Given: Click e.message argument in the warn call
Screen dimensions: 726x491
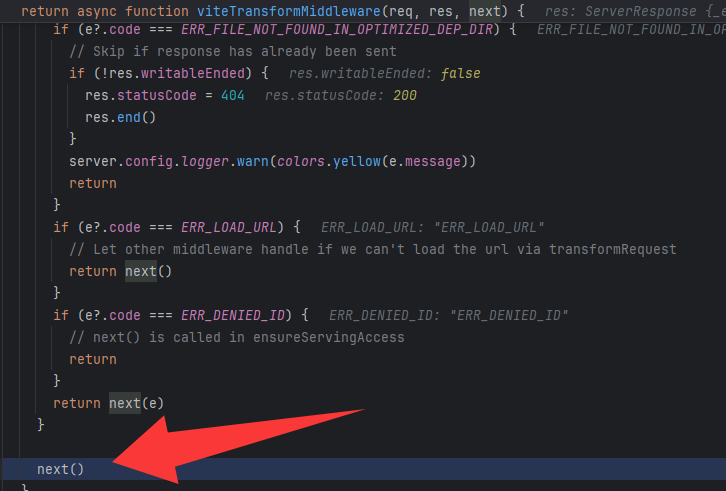Looking at the screenshot, I should [425, 161].
